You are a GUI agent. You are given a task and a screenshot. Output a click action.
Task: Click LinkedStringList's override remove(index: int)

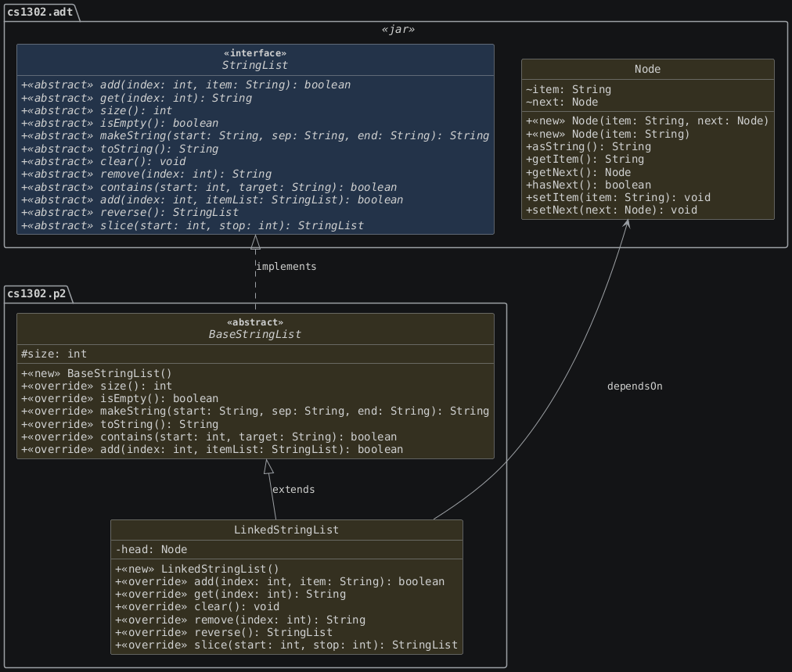(x=240, y=620)
